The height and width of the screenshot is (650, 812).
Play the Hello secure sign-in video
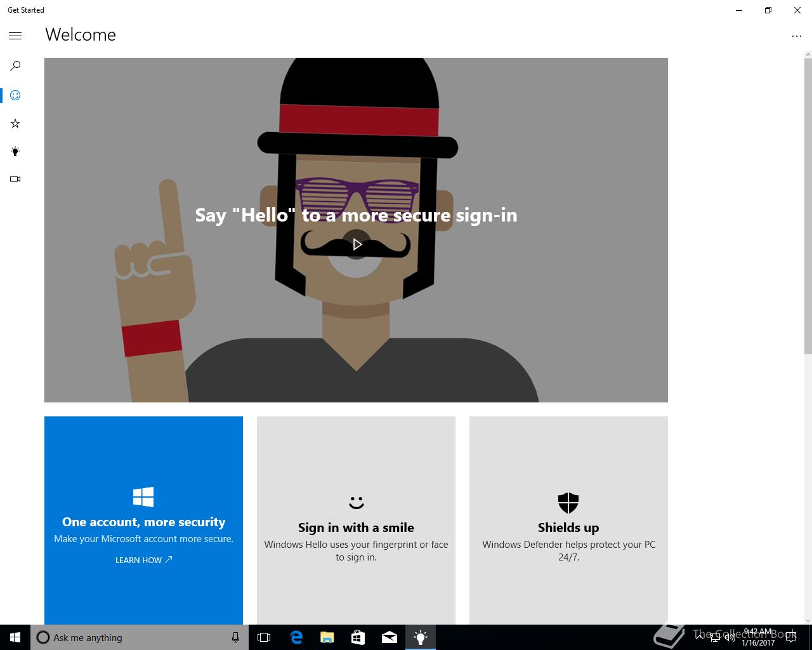(357, 244)
